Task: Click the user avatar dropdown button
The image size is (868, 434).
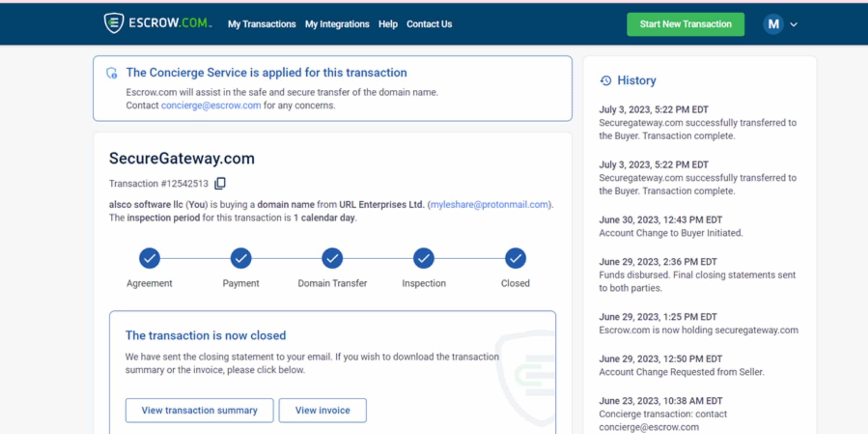Action: 781,24
